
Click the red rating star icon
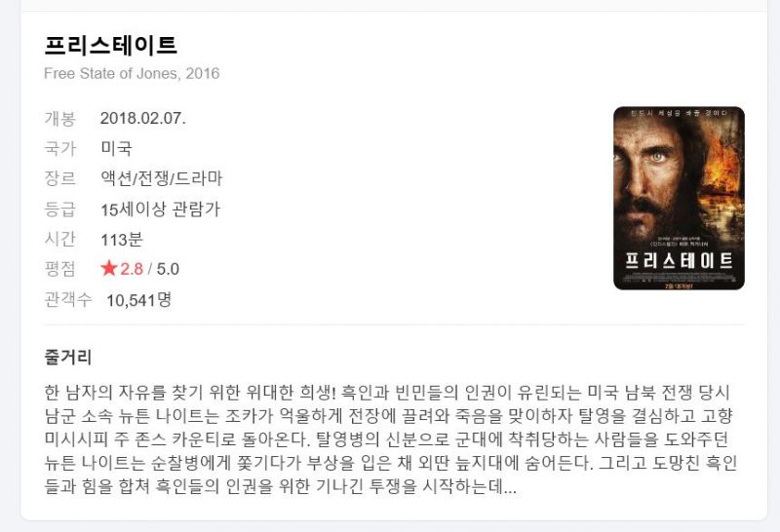pyautogui.click(x=108, y=269)
